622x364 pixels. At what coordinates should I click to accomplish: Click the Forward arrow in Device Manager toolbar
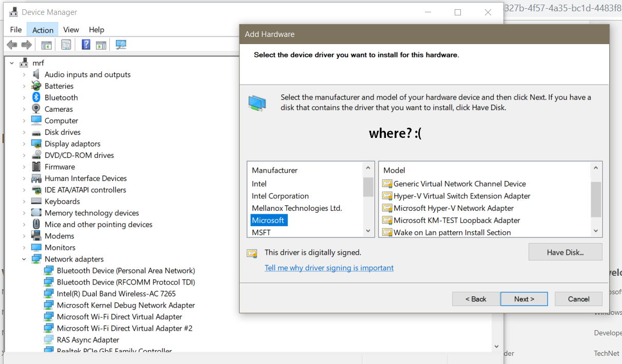point(27,45)
